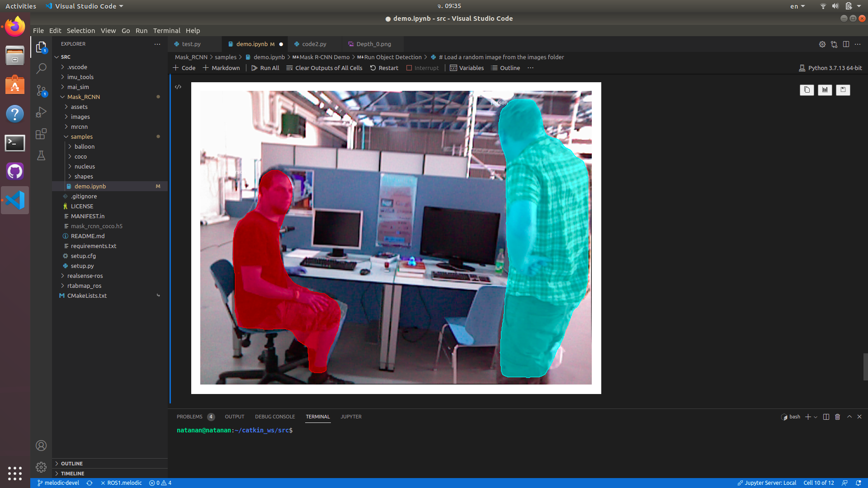Split the editor right

click(846, 44)
